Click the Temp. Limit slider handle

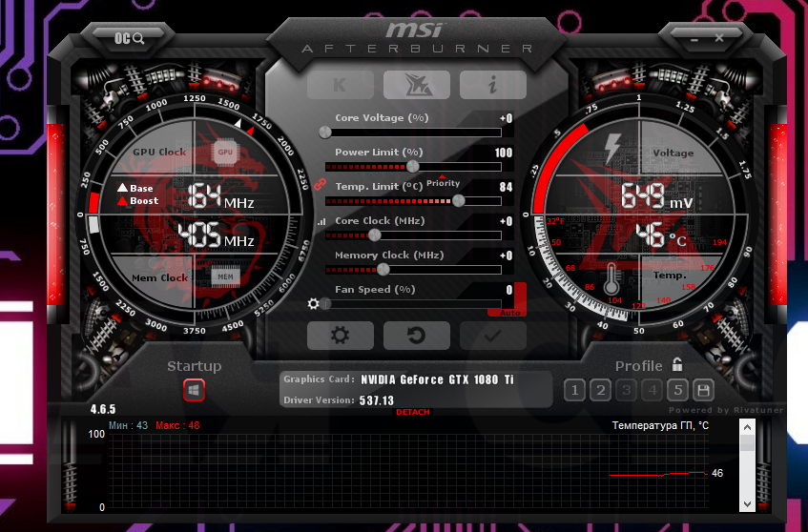click(458, 201)
